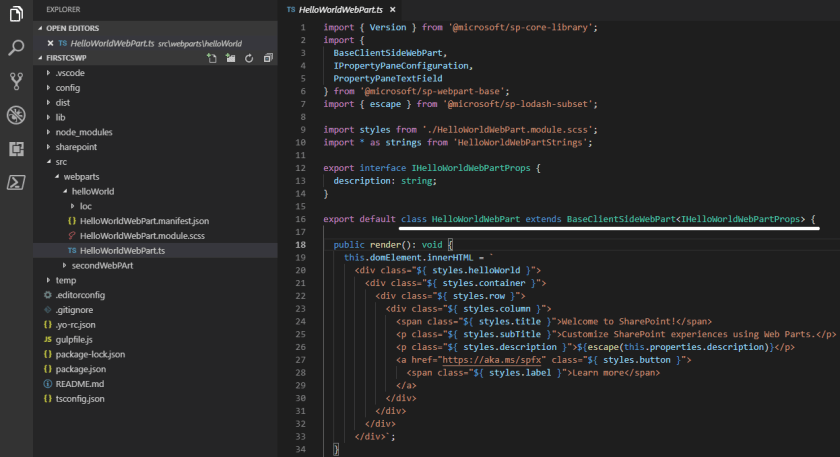Open the PowerShell terminal icon in activity bar
The image size is (840, 457).
coord(16,182)
